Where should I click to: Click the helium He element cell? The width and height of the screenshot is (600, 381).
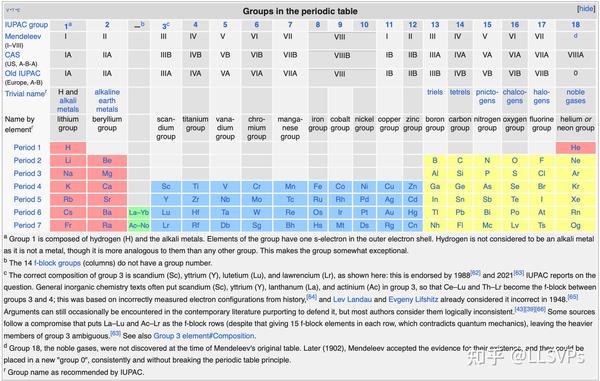[576, 147]
